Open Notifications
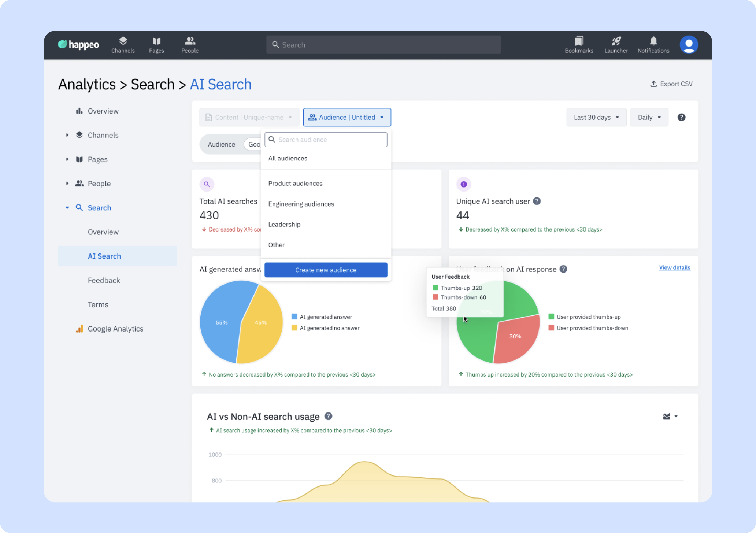The height and width of the screenshot is (533, 756). point(653,44)
